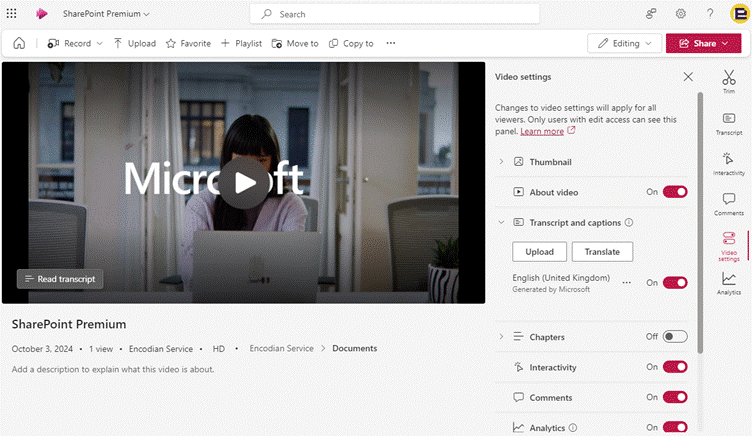Open the Comments sidebar icon

[x=728, y=203]
